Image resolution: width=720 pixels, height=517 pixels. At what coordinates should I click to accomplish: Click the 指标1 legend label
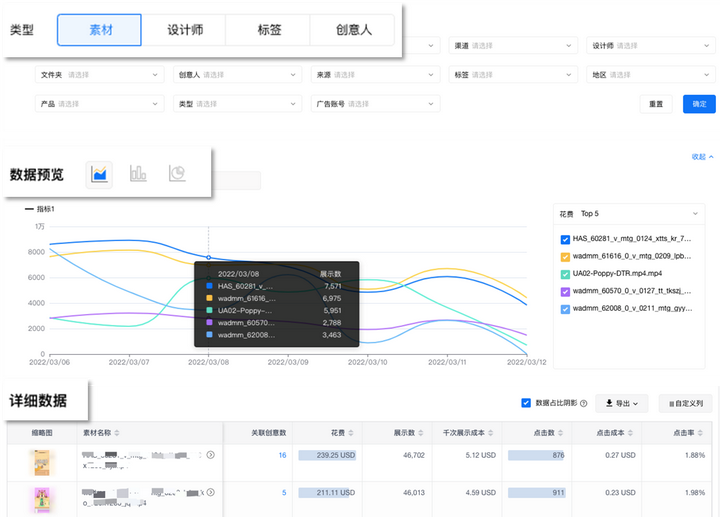point(45,209)
